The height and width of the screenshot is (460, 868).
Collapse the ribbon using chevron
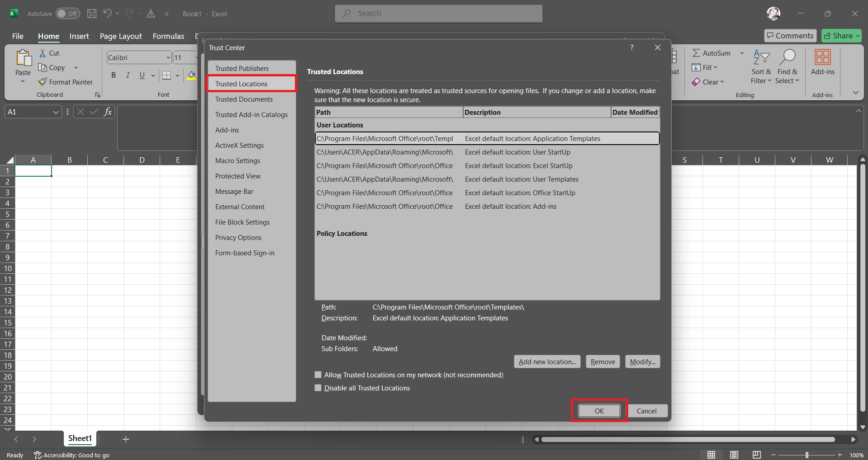(855, 93)
